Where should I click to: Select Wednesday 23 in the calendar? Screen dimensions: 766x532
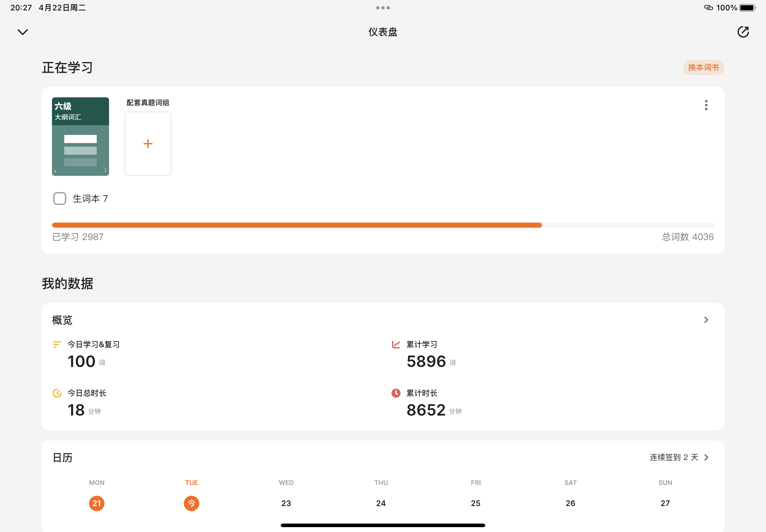click(286, 503)
